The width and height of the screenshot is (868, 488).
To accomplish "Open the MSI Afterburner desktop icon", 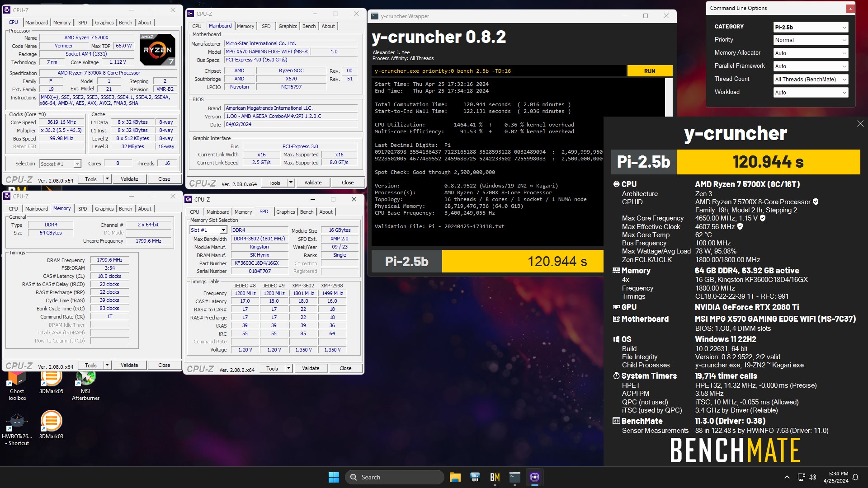I will pos(85,384).
